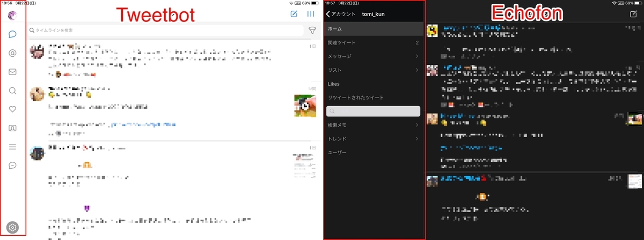Open Tweetbot timeline filter funnel icon
Viewport: 644px width, 240px height.
coord(312,31)
